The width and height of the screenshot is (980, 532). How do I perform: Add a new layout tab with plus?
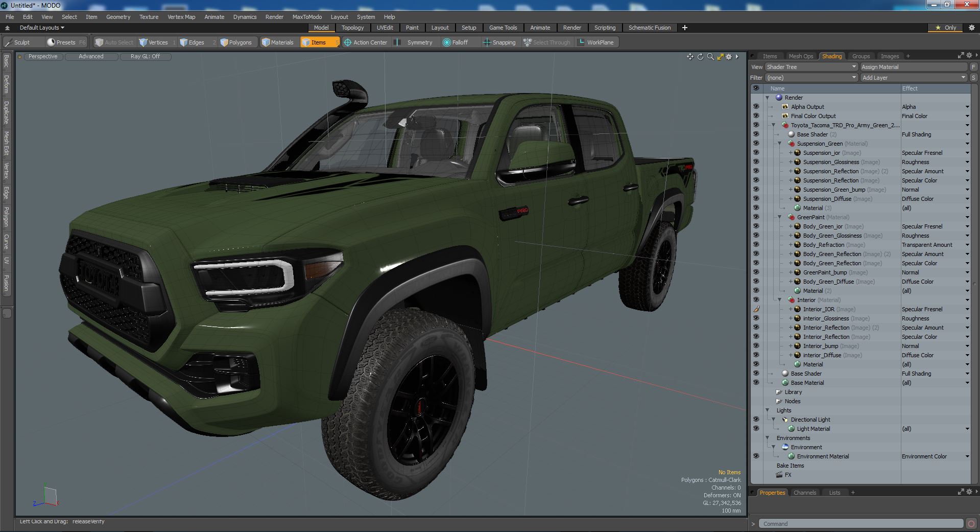685,28
